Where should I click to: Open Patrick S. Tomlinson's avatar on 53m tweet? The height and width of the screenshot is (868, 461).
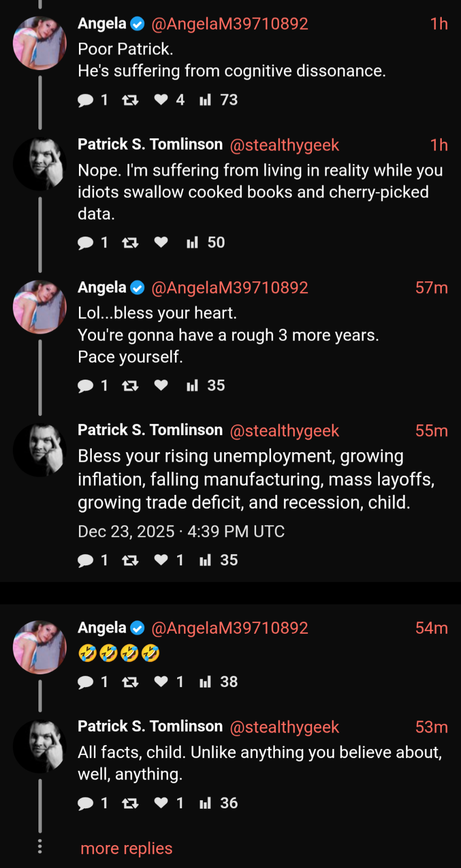(40, 746)
